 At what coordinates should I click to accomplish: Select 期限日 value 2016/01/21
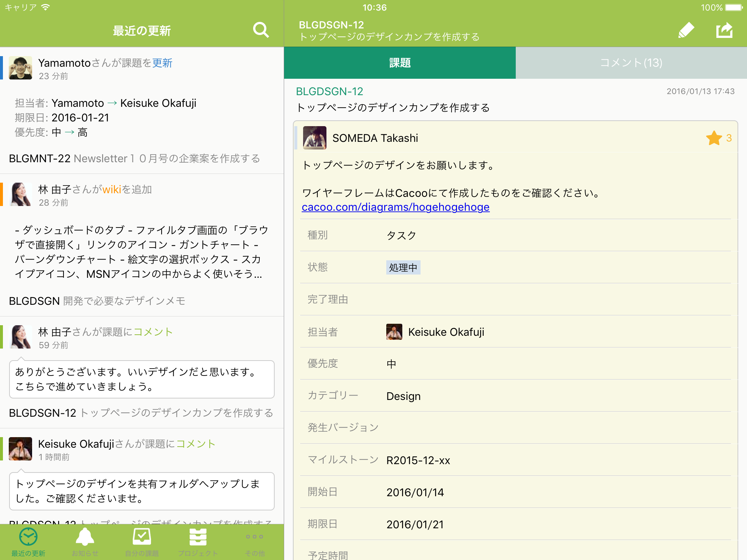tap(415, 524)
